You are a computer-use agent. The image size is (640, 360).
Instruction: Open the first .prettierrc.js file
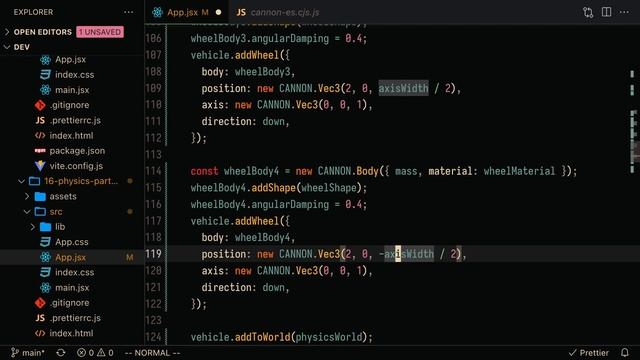click(75, 120)
